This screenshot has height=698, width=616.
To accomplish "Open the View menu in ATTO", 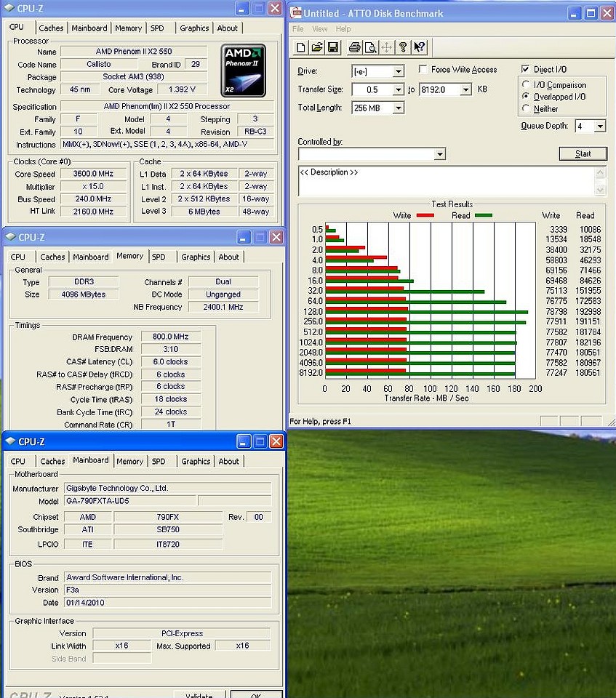I will pyautogui.click(x=320, y=29).
